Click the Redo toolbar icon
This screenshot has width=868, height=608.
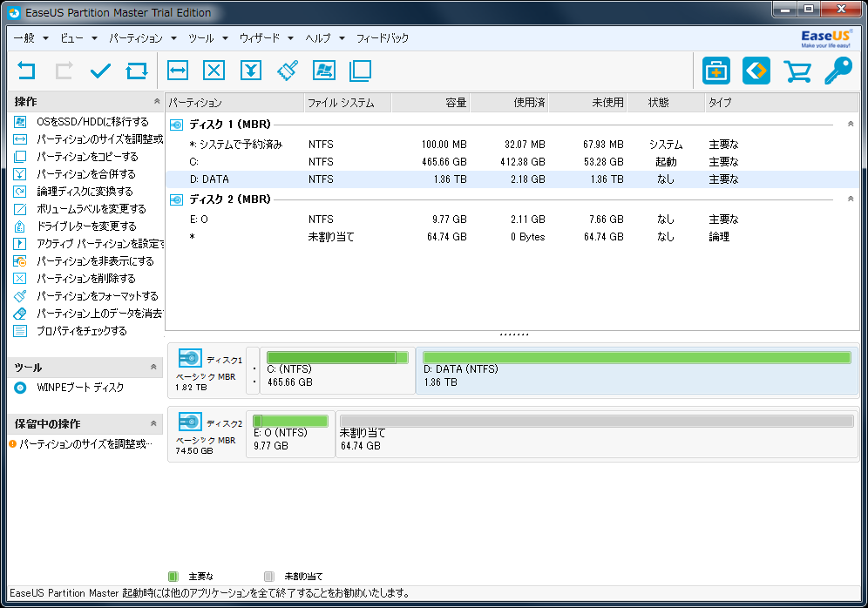point(64,71)
